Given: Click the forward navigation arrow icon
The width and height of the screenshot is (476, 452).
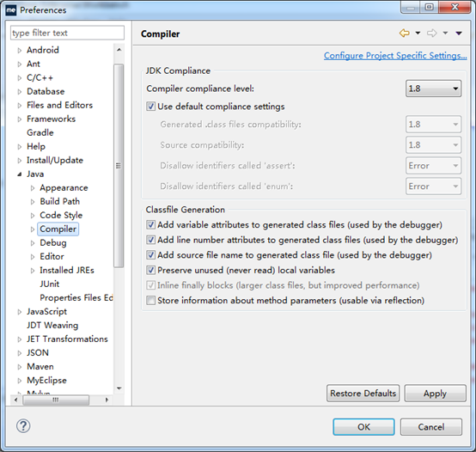Looking at the screenshot, I should [431, 33].
